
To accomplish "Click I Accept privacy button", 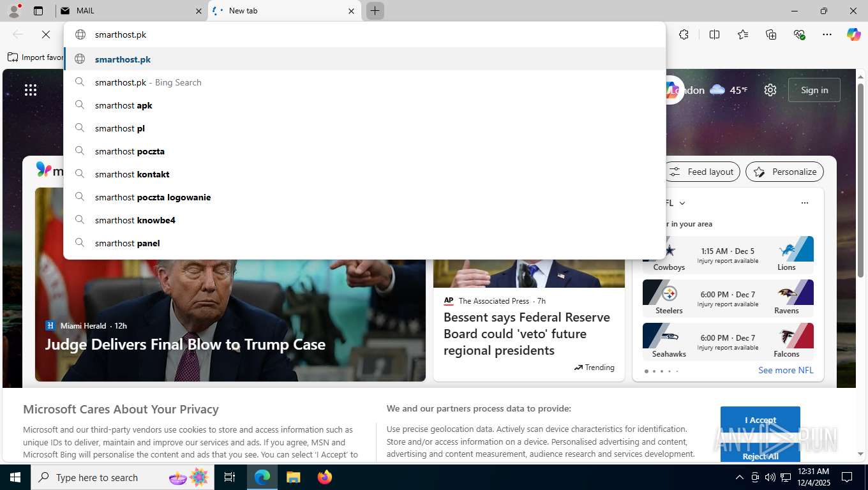I will 760,420.
